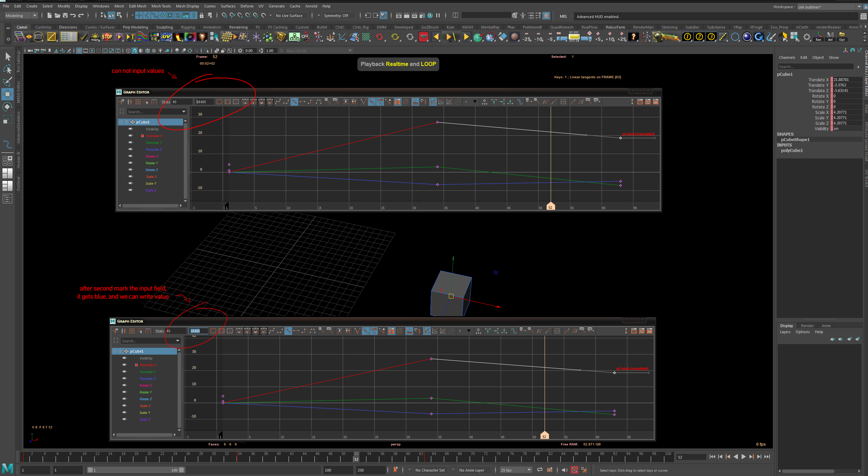Enable the Auto Keyframe toggle near playback controls
868x476 pixels.
coord(574,470)
